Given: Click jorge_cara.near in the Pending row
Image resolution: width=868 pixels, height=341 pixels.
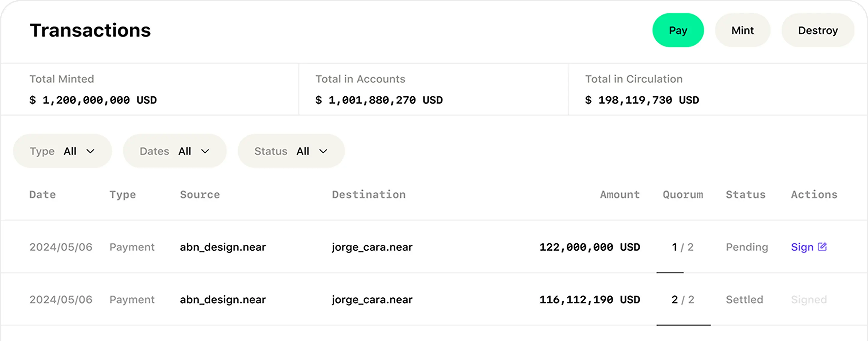Looking at the screenshot, I should 372,247.
